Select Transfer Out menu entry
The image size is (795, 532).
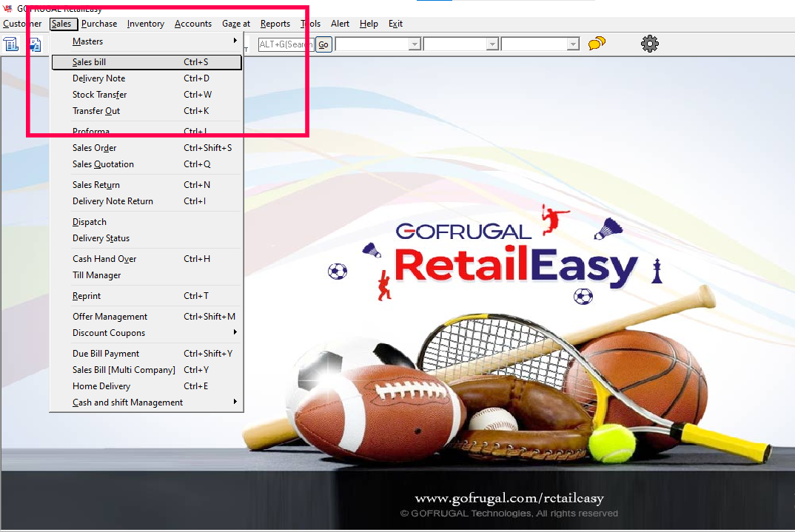click(147, 111)
